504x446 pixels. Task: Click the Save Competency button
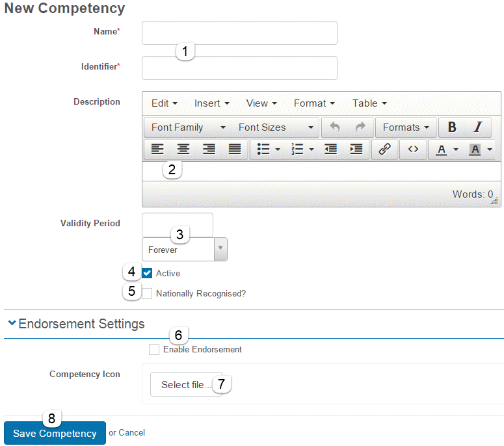(x=55, y=434)
